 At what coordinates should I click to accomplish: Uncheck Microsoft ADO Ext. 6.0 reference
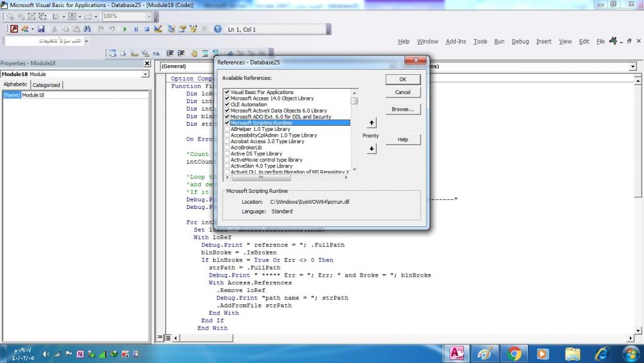(x=227, y=117)
